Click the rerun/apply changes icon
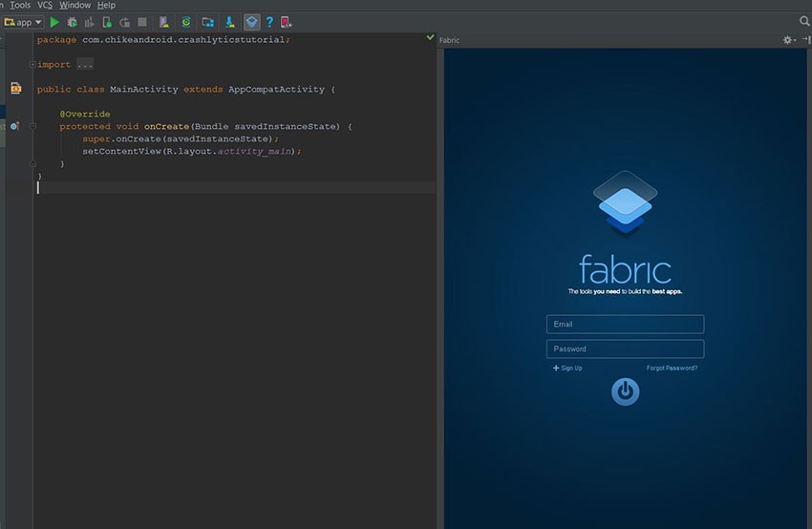Screen dimensions: 812x529 [125, 22]
